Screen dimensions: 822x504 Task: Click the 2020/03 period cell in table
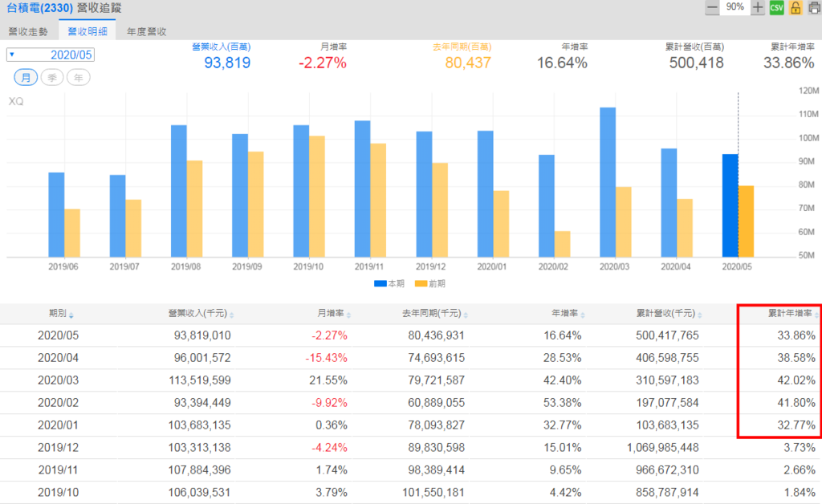(58, 380)
